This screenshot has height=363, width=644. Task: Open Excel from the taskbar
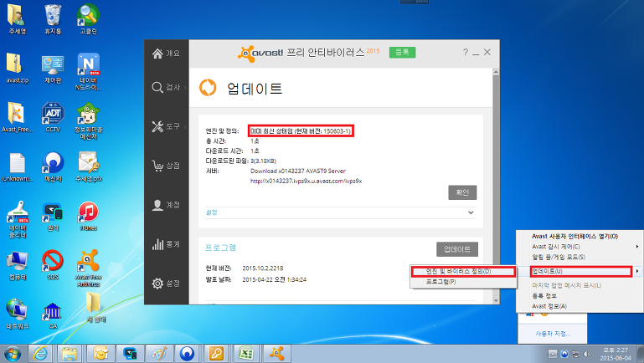pos(245,354)
